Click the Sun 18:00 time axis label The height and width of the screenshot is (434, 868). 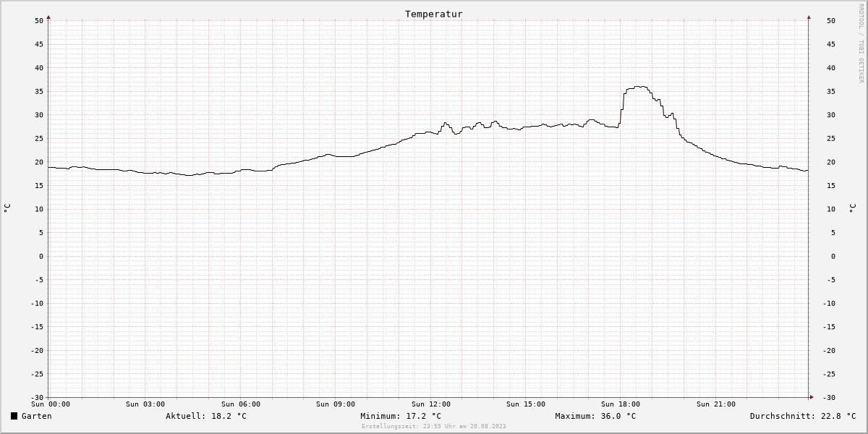(x=621, y=404)
